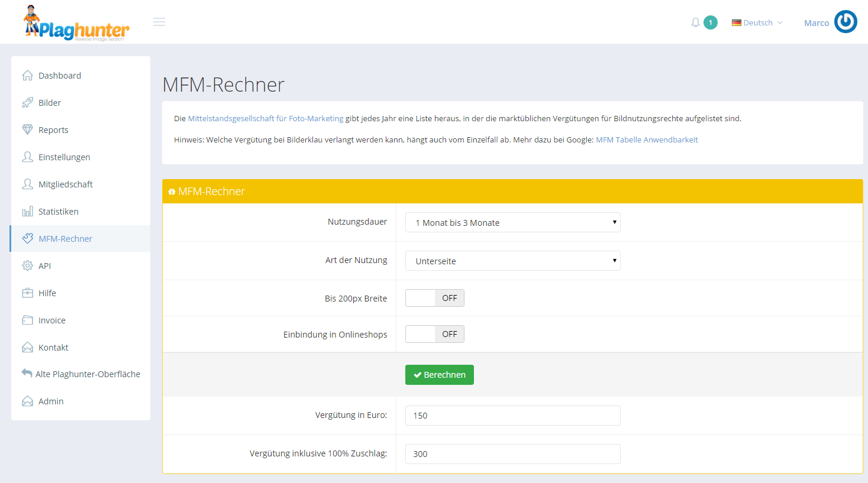Open Mittelstandsgesellschaft für Foto-Marketing link

pyautogui.click(x=266, y=118)
